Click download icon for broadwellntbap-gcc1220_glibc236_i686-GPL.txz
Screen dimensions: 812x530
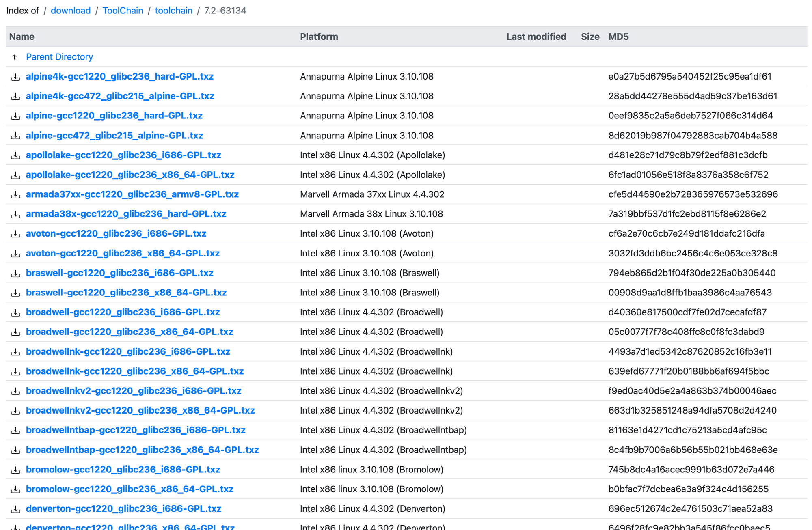click(x=15, y=430)
